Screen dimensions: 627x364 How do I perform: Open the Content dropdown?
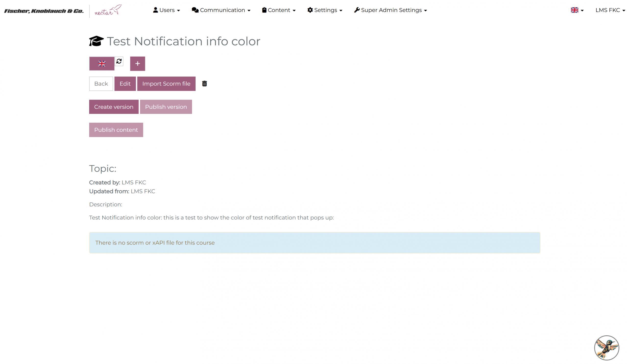279,10
